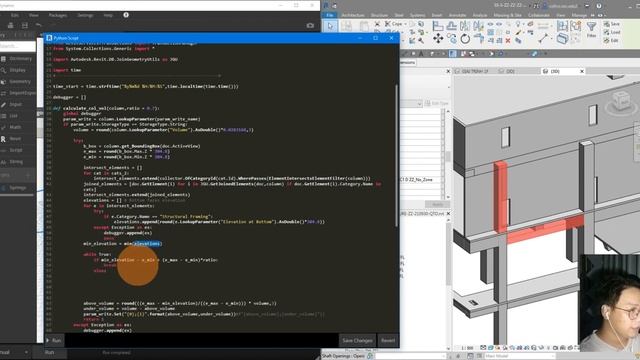This screenshot has height=360, width=640.
Task: Open the Math library category in Dynamo
Action: (x=17, y=127)
